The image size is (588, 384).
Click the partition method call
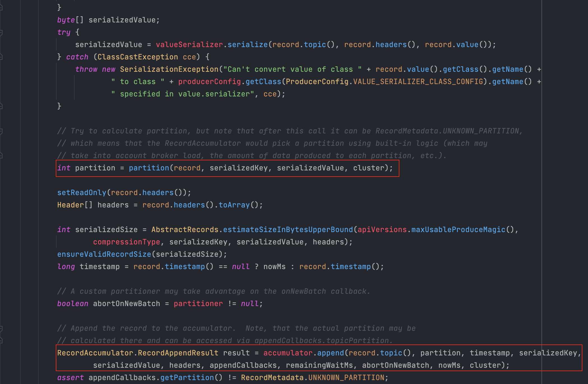coord(149,168)
